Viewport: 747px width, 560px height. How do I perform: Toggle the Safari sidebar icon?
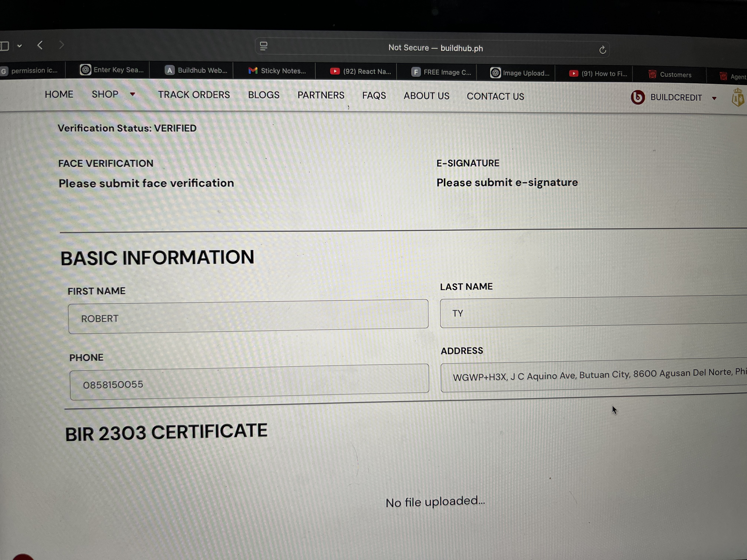pos(5,46)
